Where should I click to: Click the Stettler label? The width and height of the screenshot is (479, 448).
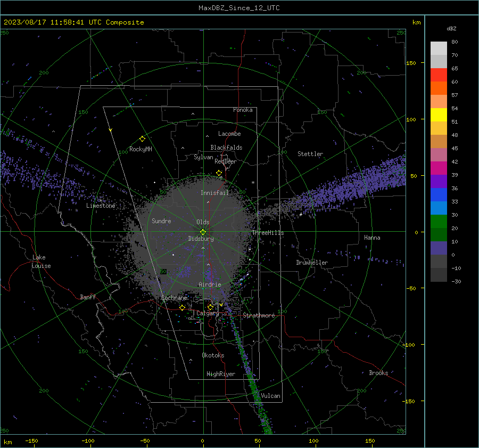[x=310, y=154]
